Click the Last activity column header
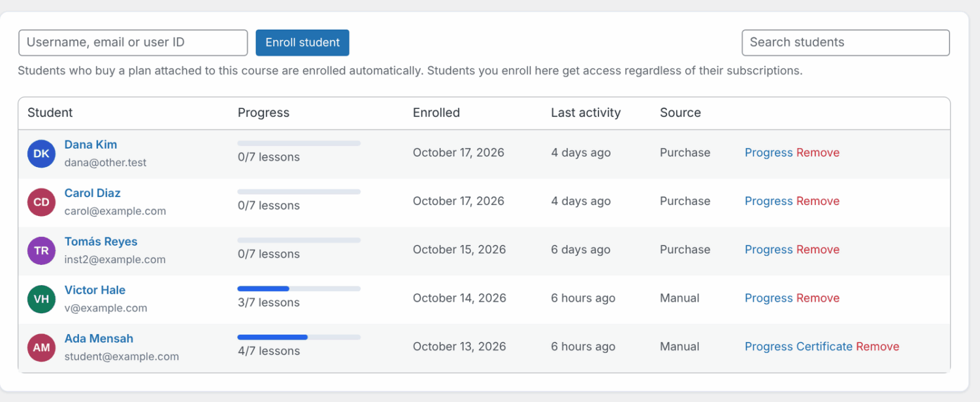 (585, 113)
